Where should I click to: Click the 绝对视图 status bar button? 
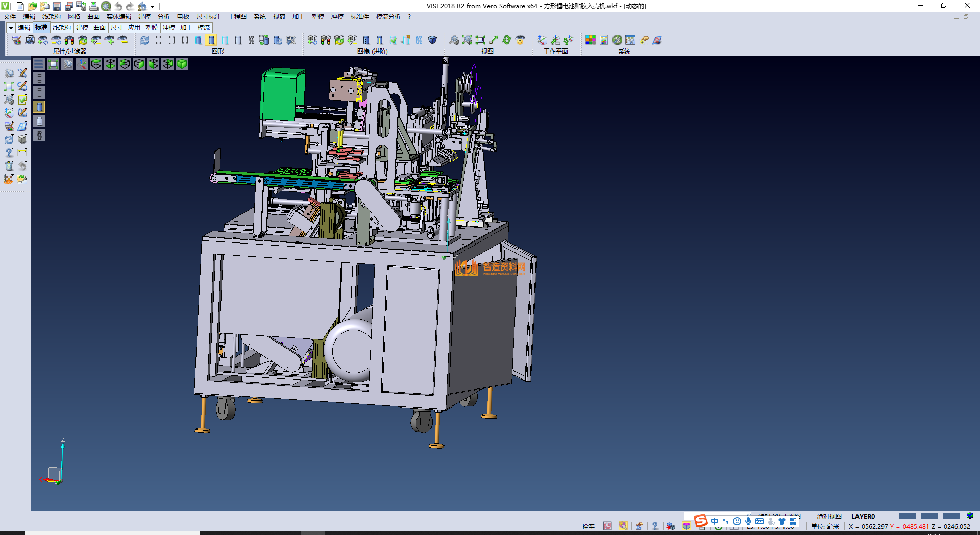(829, 516)
